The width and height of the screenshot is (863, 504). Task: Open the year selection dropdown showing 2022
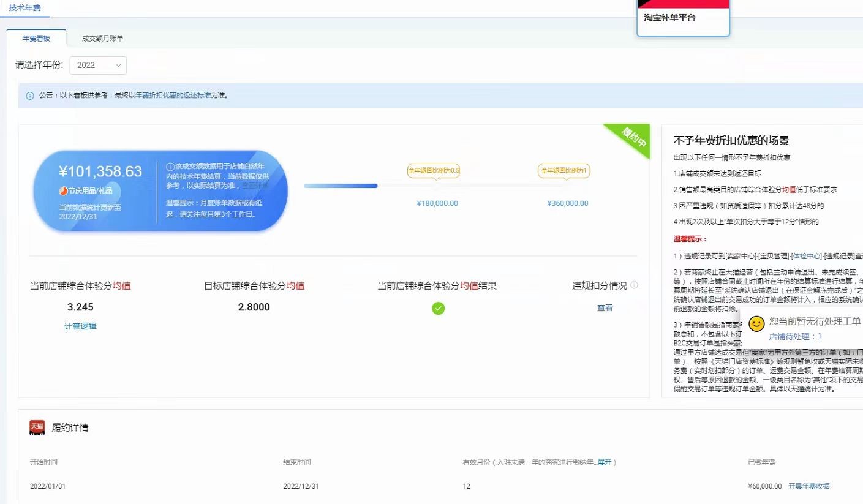(98, 65)
